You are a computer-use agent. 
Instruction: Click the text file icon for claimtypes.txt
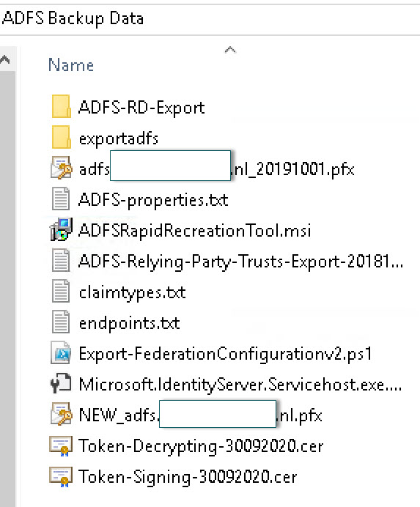click(x=61, y=291)
